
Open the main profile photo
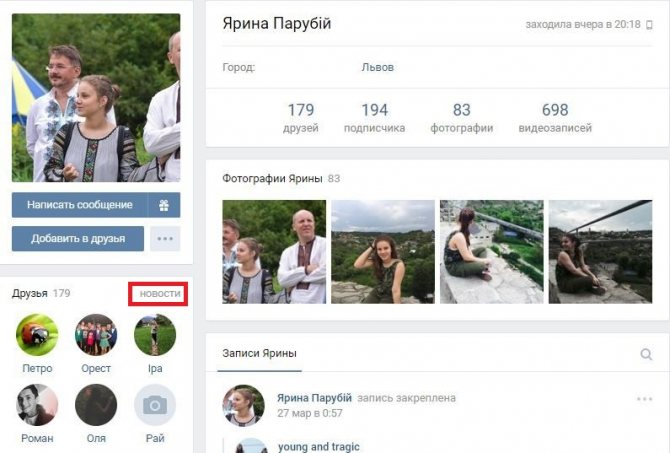[96, 98]
